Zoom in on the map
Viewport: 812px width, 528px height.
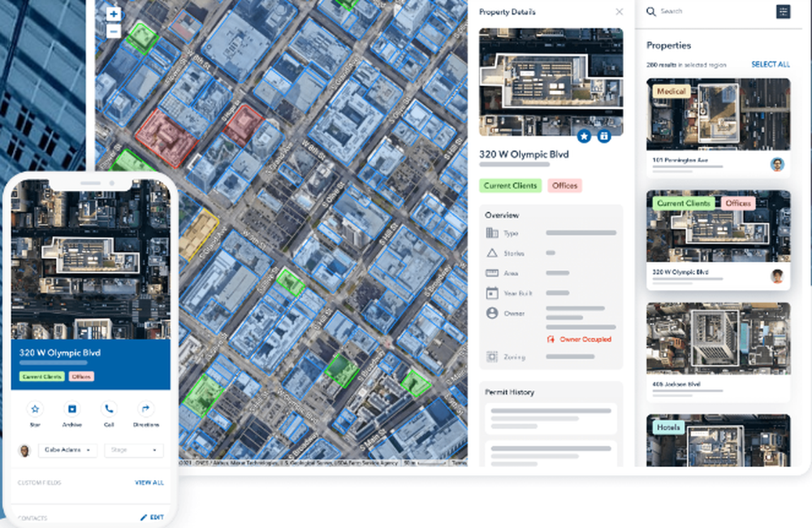pos(114,14)
